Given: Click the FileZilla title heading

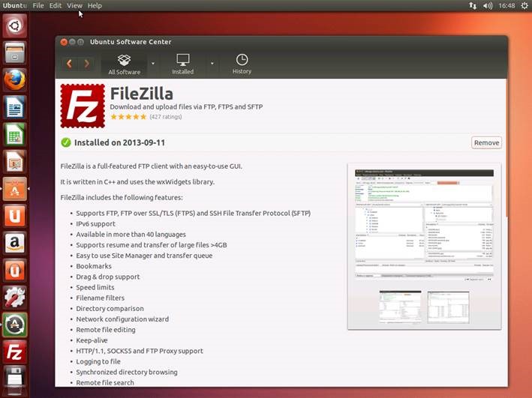Looking at the screenshot, I should [142, 94].
